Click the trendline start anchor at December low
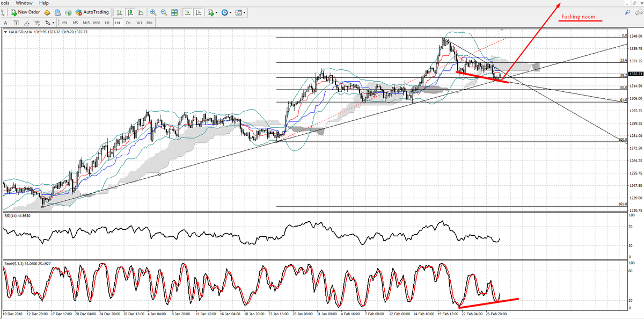The image size is (644, 319). (x=42, y=207)
